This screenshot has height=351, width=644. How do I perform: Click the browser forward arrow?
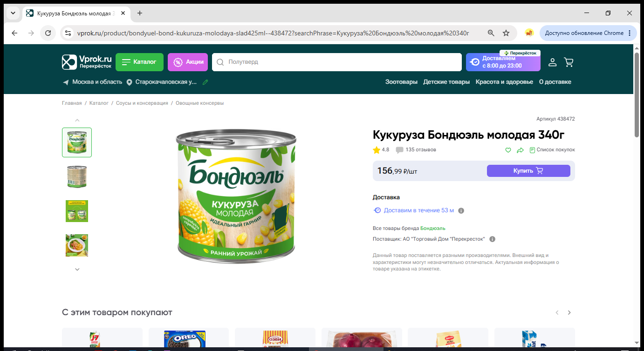[x=31, y=33]
